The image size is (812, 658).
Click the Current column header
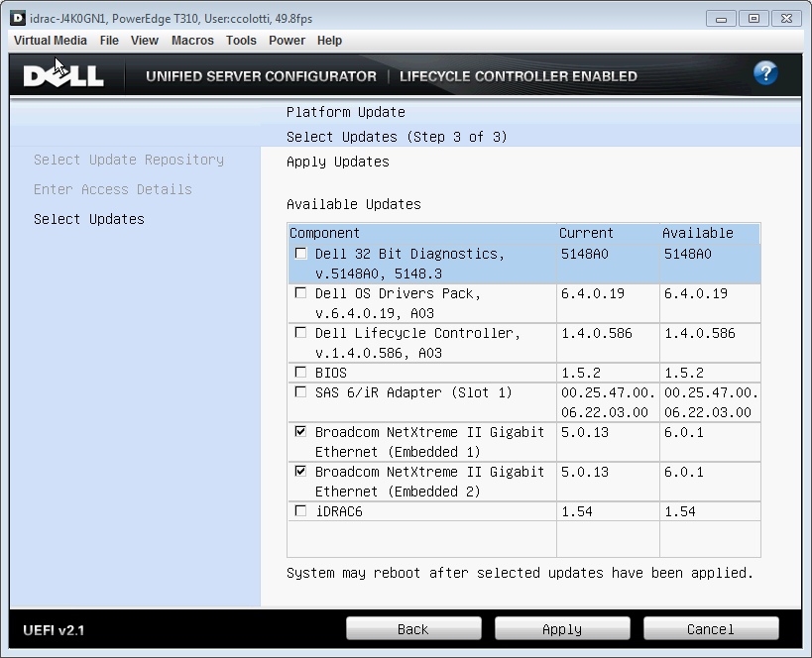pyautogui.click(x=608, y=233)
